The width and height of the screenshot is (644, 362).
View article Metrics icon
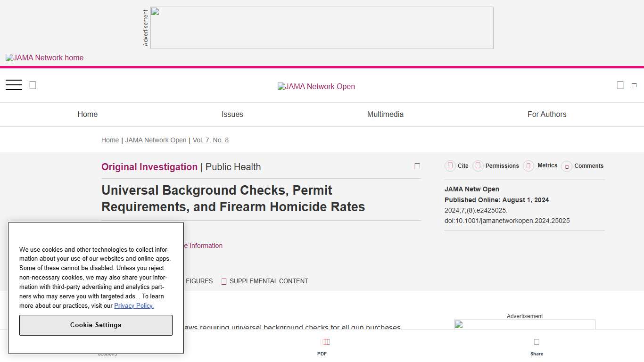tap(529, 165)
